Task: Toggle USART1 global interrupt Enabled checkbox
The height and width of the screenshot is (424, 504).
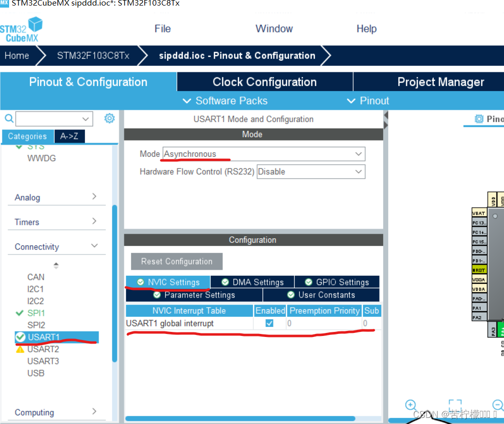Action: (269, 323)
